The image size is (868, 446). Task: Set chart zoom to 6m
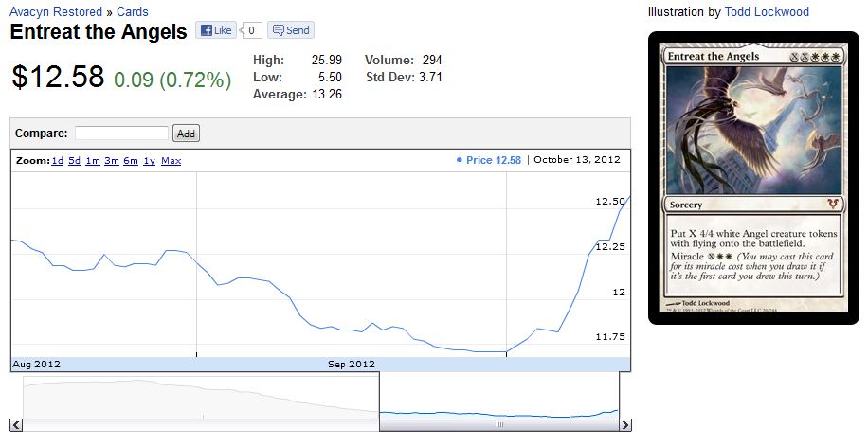click(130, 161)
